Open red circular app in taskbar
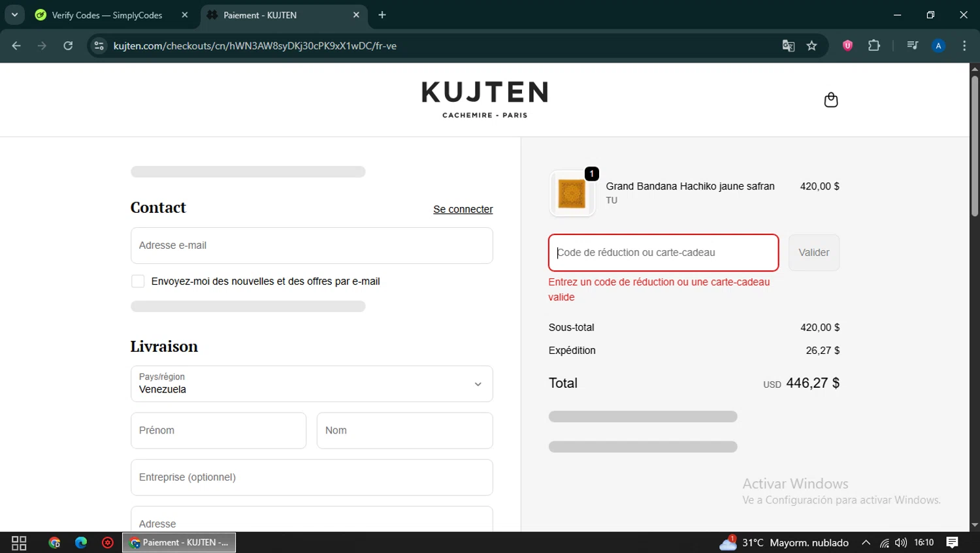The height and width of the screenshot is (553, 980). pyautogui.click(x=108, y=543)
